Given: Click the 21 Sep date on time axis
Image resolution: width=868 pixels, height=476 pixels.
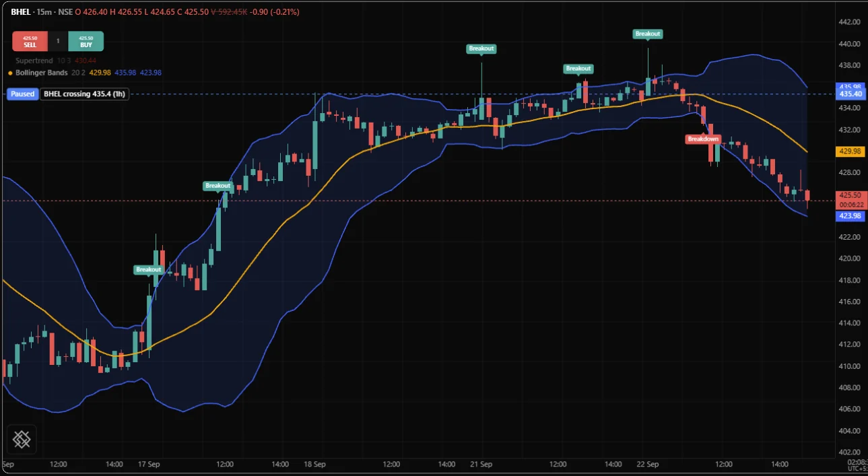Looking at the screenshot, I should (x=481, y=465).
